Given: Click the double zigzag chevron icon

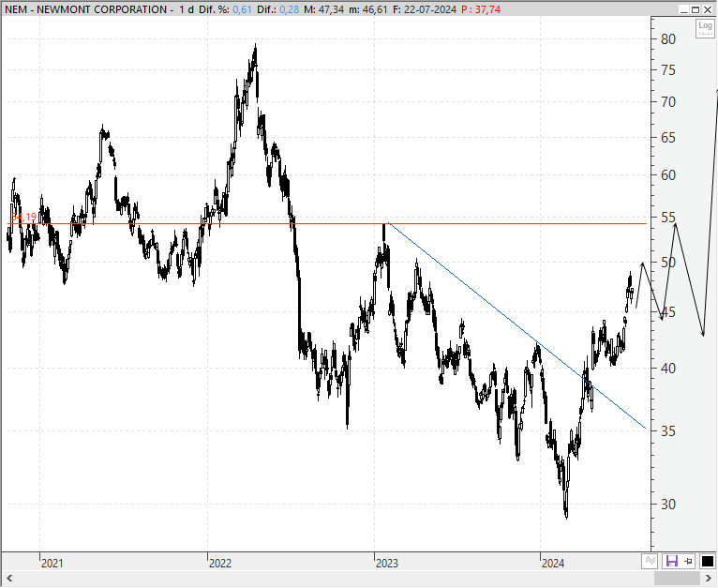Looking at the screenshot, I should (650, 561).
